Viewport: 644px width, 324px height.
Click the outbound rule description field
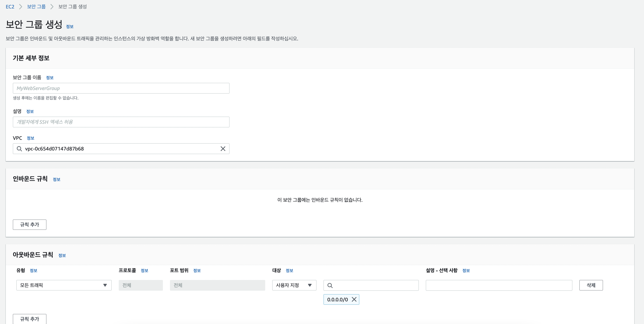(x=499, y=285)
